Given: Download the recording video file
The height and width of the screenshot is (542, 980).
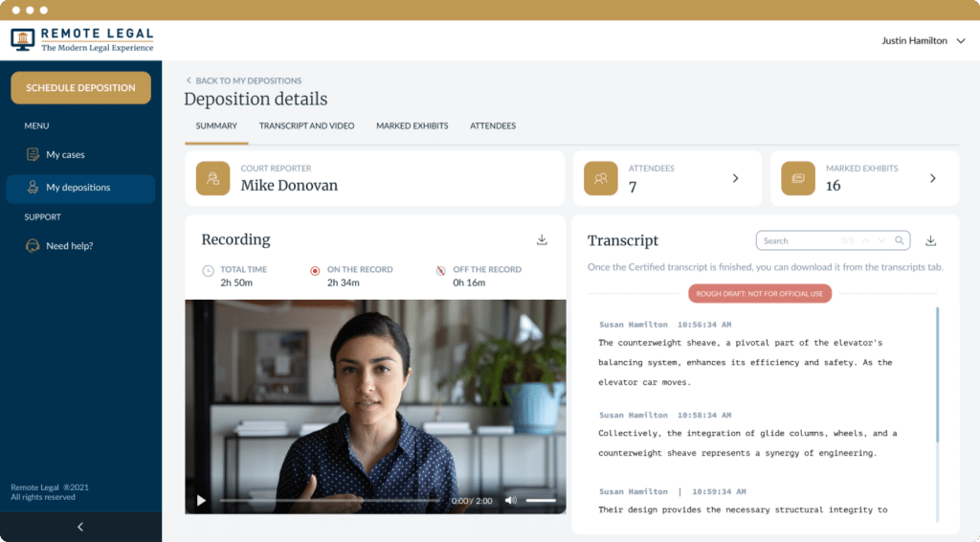Looking at the screenshot, I should 542,240.
